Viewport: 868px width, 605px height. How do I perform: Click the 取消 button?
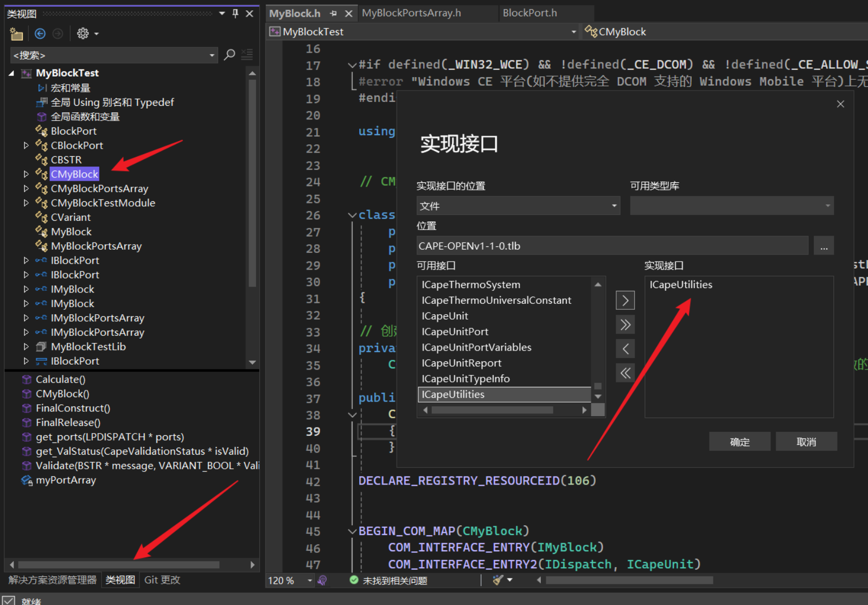click(x=806, y=442)
